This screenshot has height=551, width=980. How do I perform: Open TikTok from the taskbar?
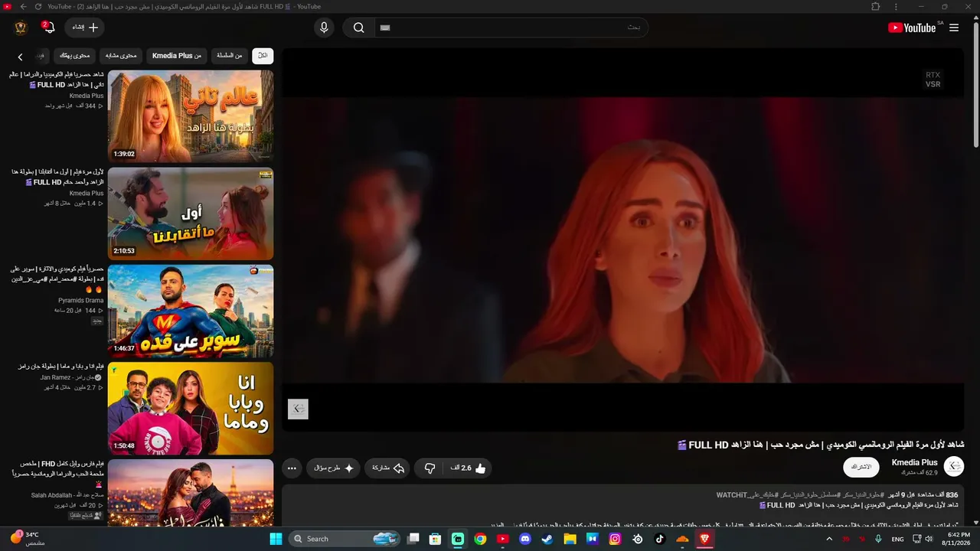(x=660, y=539)
